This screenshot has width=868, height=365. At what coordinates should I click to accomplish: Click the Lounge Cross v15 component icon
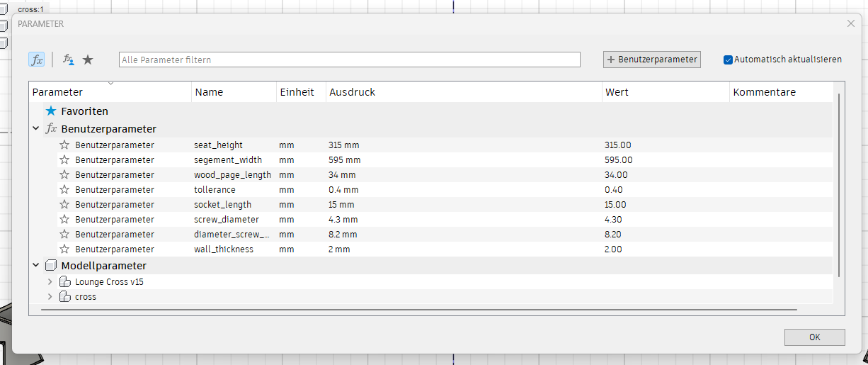click(65, 281)
